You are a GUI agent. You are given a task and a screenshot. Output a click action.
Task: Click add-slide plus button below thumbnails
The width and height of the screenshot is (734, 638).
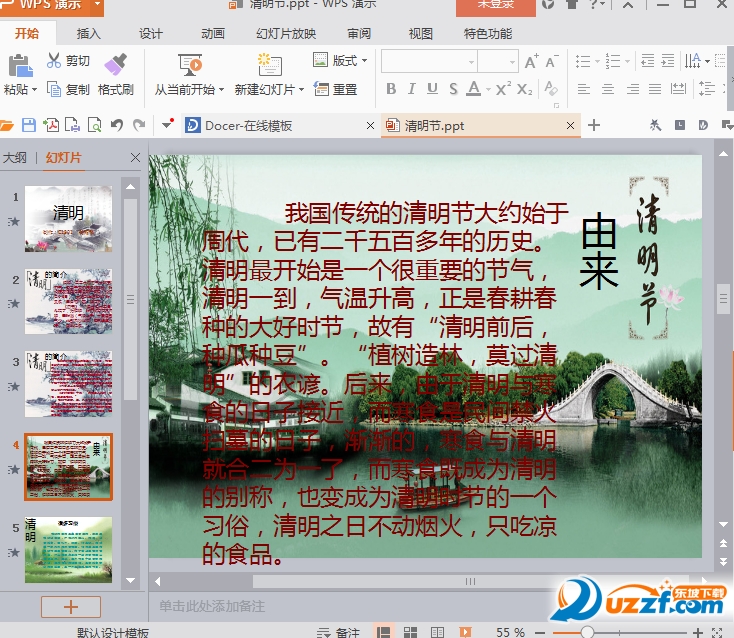[x=71, y=607]
